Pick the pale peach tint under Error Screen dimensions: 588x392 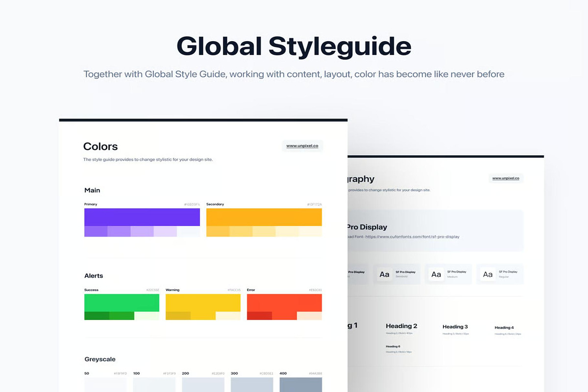[x=309, y=316]
